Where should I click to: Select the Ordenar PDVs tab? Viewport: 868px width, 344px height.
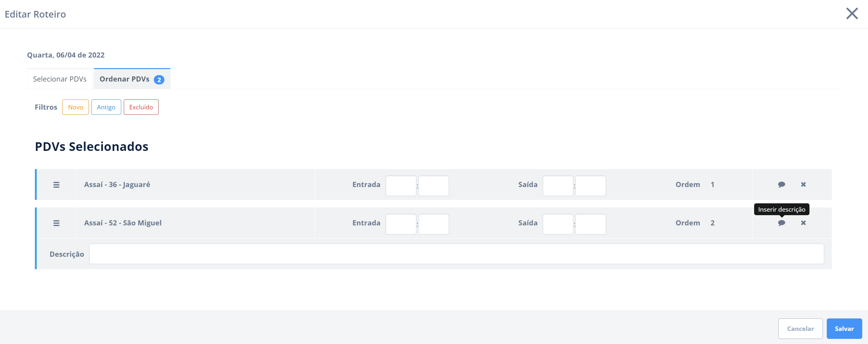tap(132, 79)
